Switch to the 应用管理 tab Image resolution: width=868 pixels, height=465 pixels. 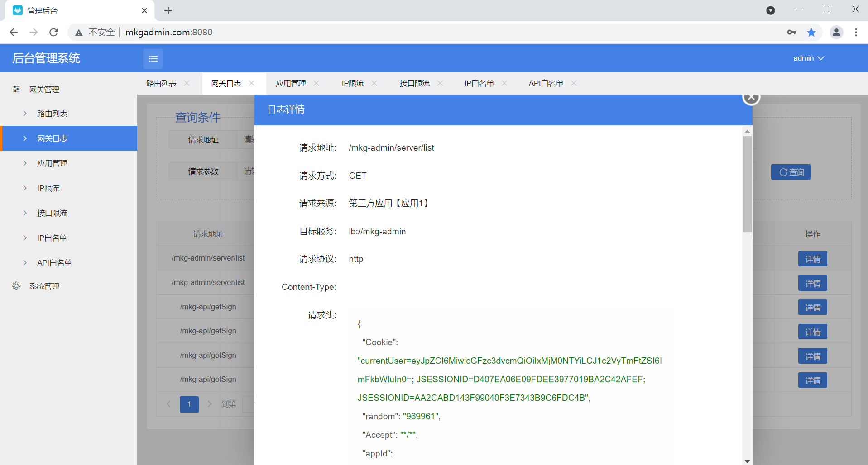pos(291,84)
